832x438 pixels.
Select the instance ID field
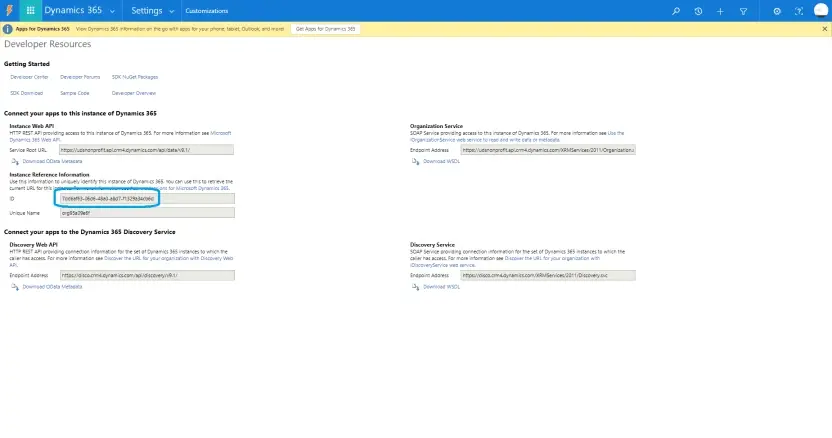[147, 199]
